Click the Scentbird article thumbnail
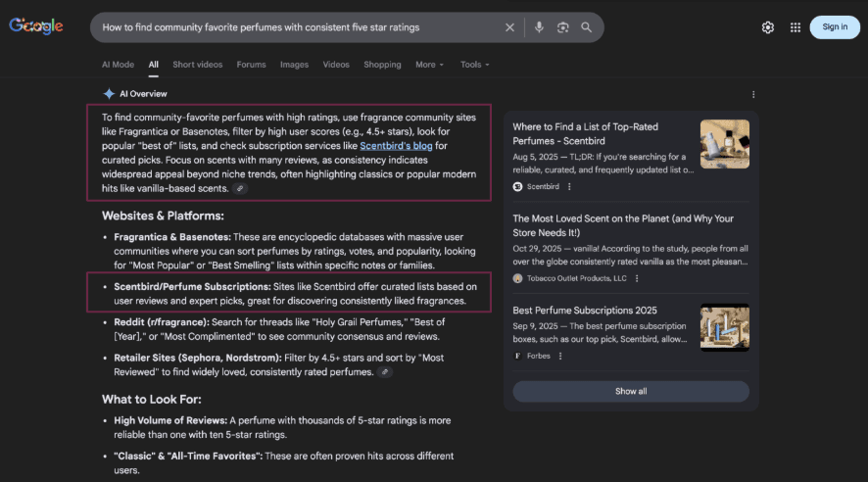This screenshot has width=868, height=482. click(x=725, y=144)
